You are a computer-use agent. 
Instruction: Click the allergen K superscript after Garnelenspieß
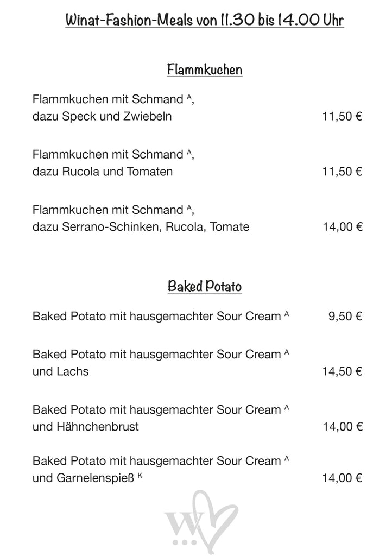(x=141, y=476)
